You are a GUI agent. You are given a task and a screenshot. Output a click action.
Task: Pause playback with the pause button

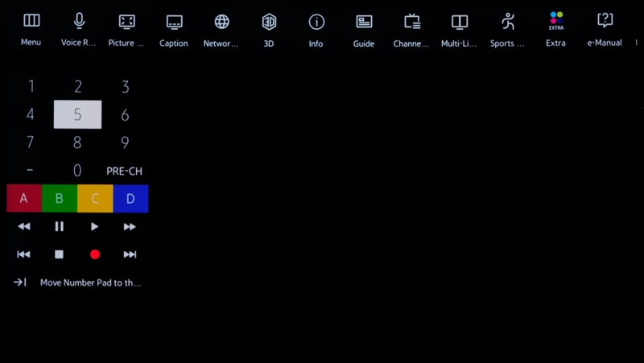(x=59, y=227)
